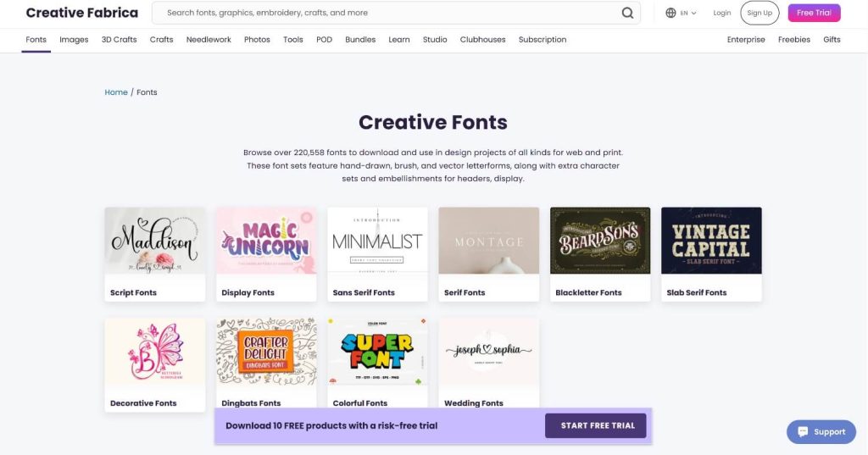Open the Freebies link
This screenshot has height=455, width=868.
coord(793,39)
